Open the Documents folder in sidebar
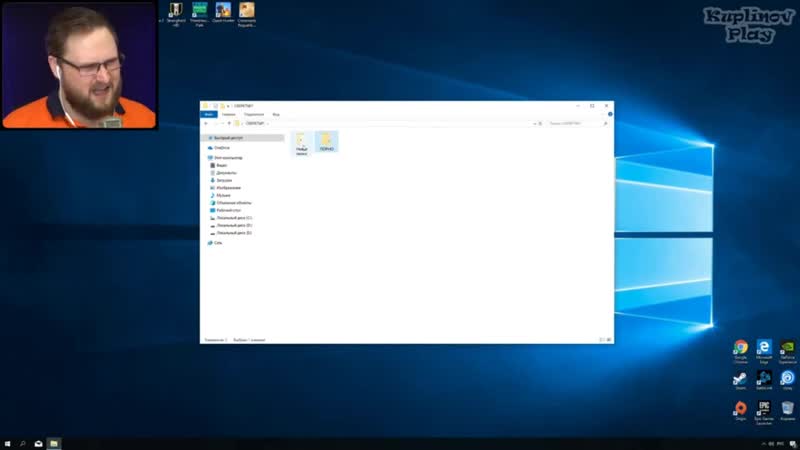The width and height of the screenshot is (800, 450). (x=223, y=173)
